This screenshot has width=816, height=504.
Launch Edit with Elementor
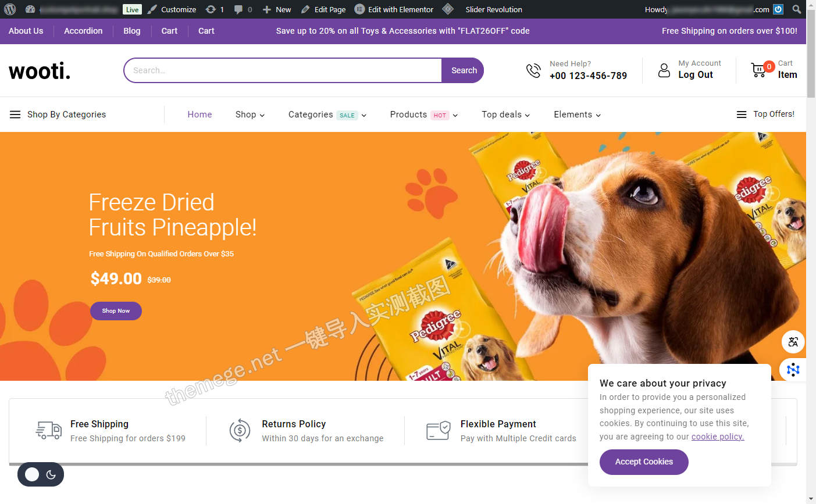[394, 9]
